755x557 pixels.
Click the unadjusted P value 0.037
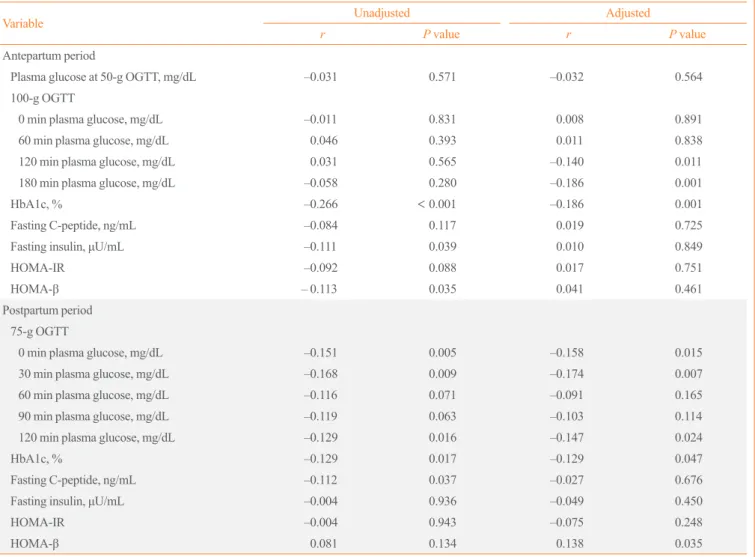(x=442, y=480)
